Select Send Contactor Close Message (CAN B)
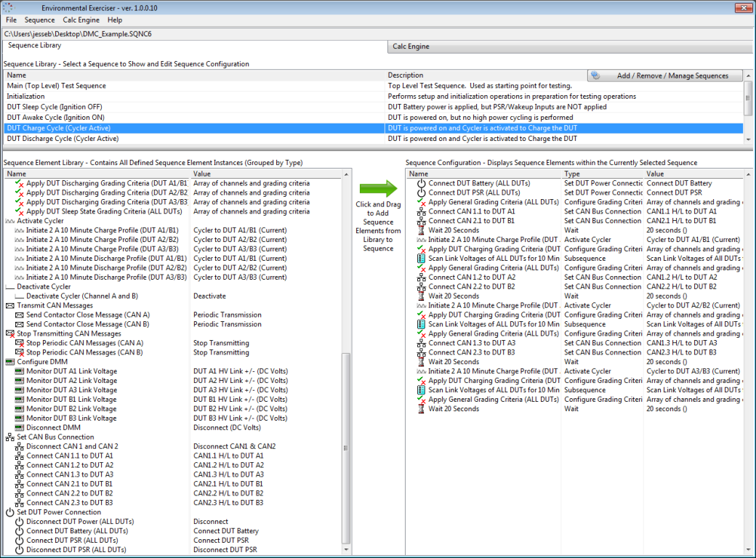Screen dimensions: 756x558 tap(88, 324)
